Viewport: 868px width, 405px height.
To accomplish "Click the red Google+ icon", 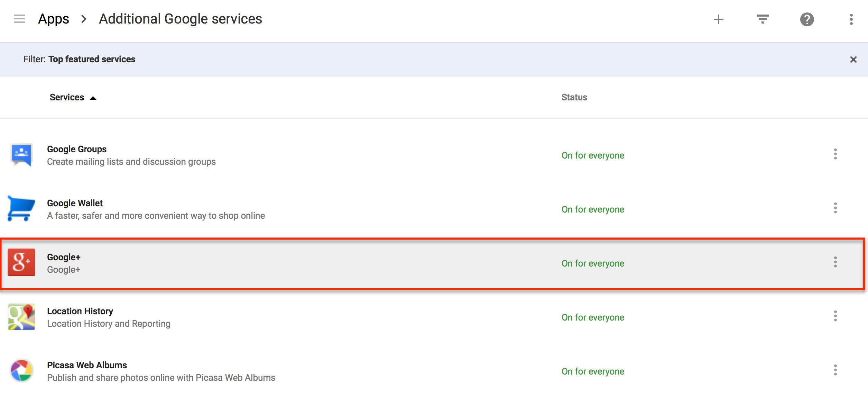I will tap(21, 262).
